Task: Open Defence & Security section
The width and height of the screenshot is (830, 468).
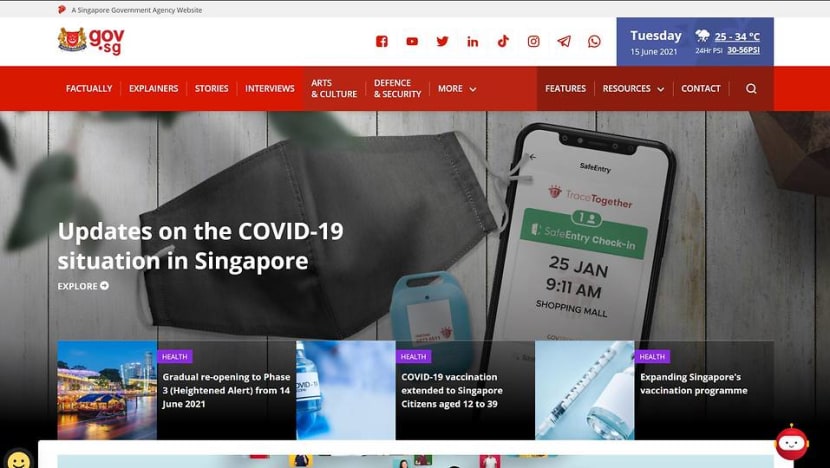Action: [398, 88]
